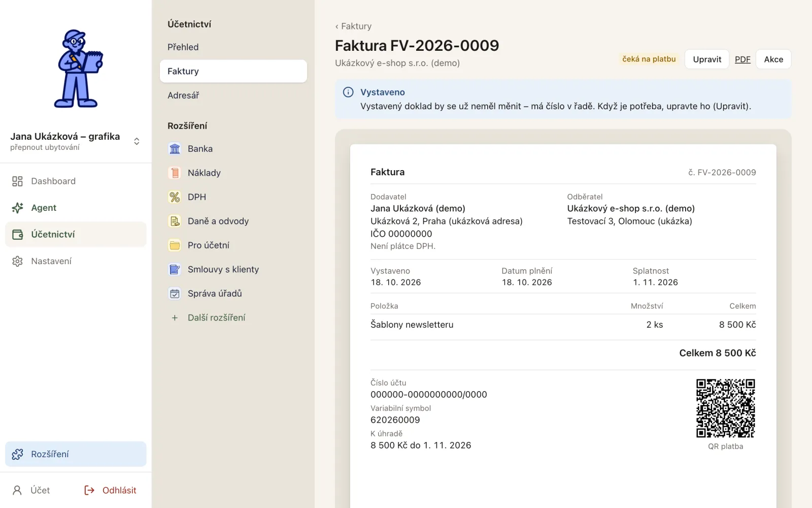Click the Ukázková 2, Praha address line
This screenshot has width=812, height=508.
(x=447, y=221)
